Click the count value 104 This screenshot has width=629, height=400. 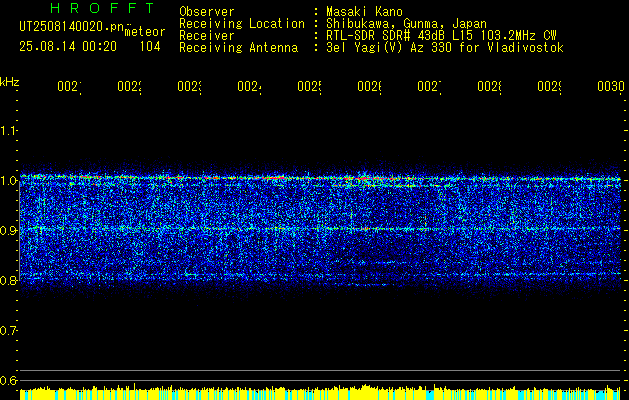(x=150, y=47)
